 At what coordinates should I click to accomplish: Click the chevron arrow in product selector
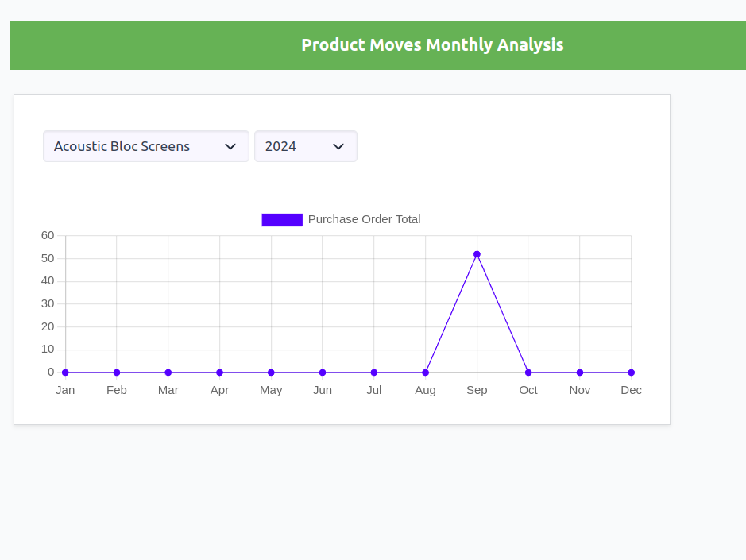point(230,146)
